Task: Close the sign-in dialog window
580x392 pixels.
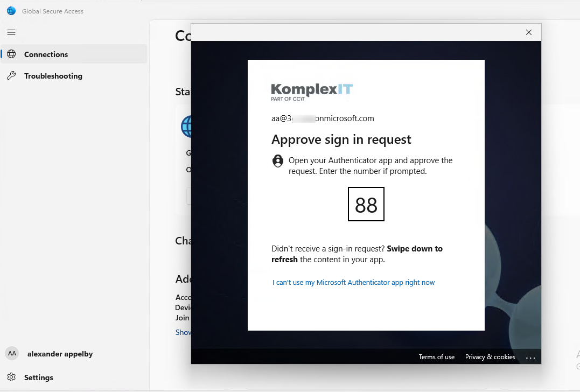Action: click(529, 32)
